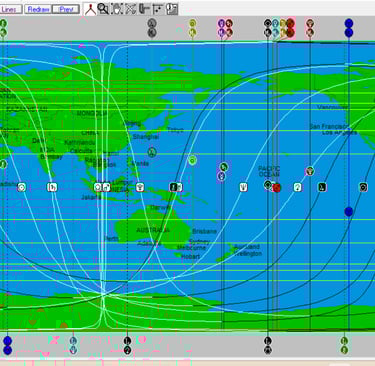The width and height of the screenshot is (375, 366).
Task: Click the Jakarta city label
Action: [91, 197]
